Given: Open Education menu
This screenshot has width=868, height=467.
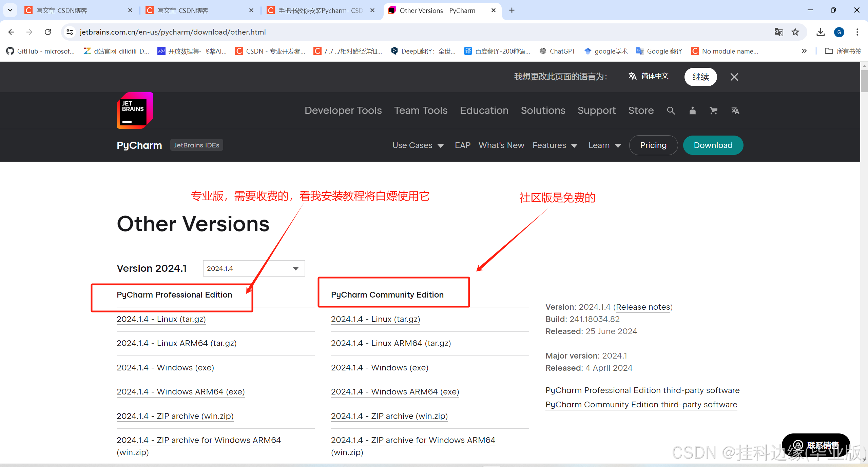Looking at the screenshot, I should (x=484, y=110).
